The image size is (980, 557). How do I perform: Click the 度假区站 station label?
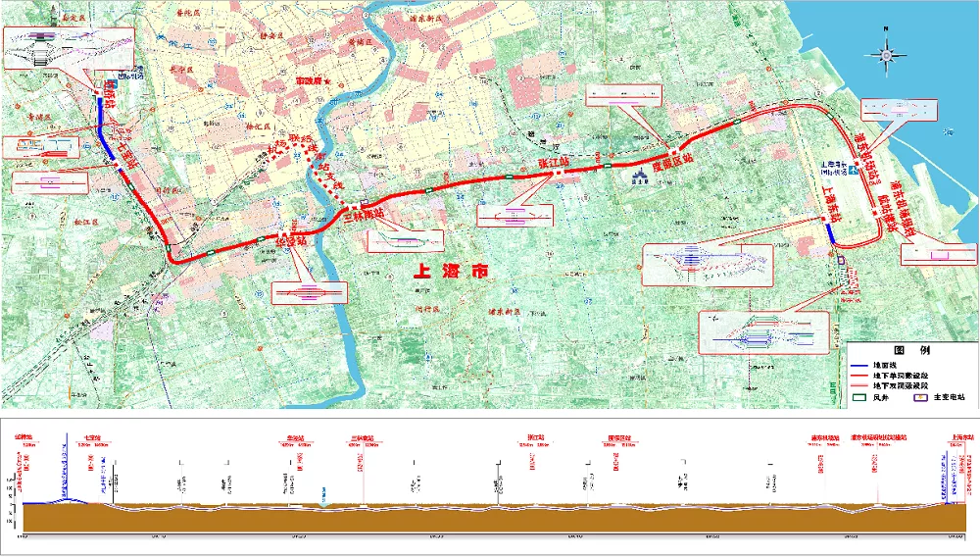click(673, 165)
